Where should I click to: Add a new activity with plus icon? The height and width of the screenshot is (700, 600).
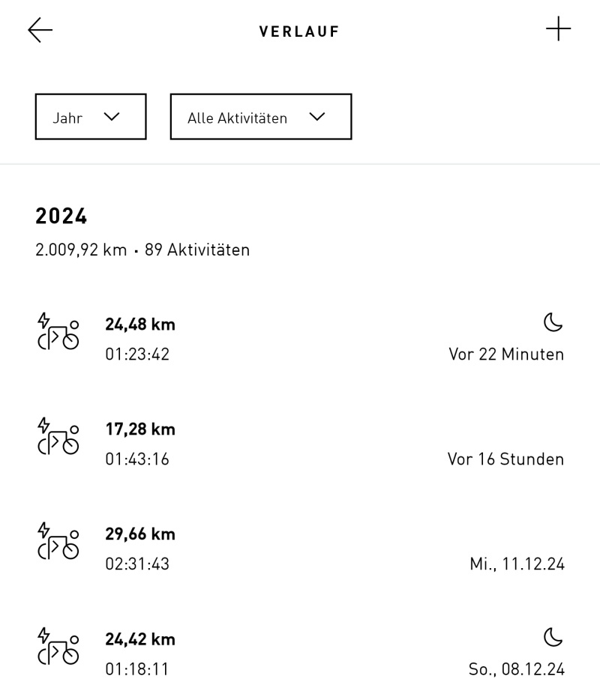pyautogui.click(x=558, y=30)
